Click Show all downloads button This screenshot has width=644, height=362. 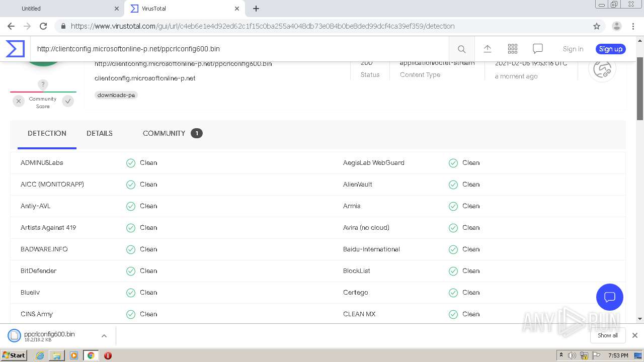pyautogui.click(x=608, y=335)
